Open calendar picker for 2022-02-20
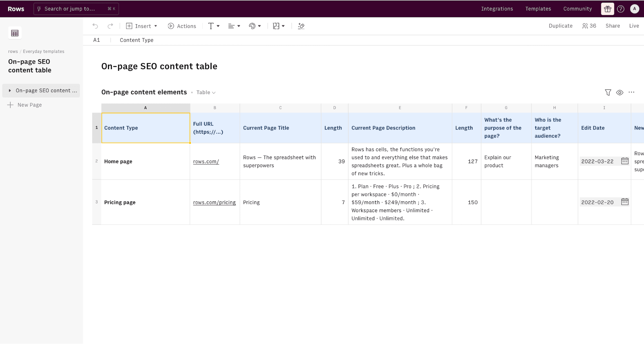This screenshot has height=344, width=644. [625, 202]
